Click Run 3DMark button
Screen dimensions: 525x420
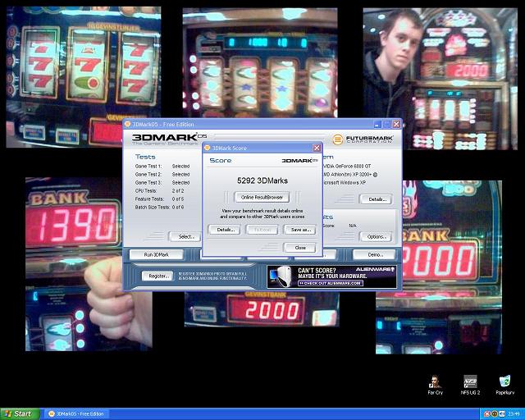(x=157, y=254)
